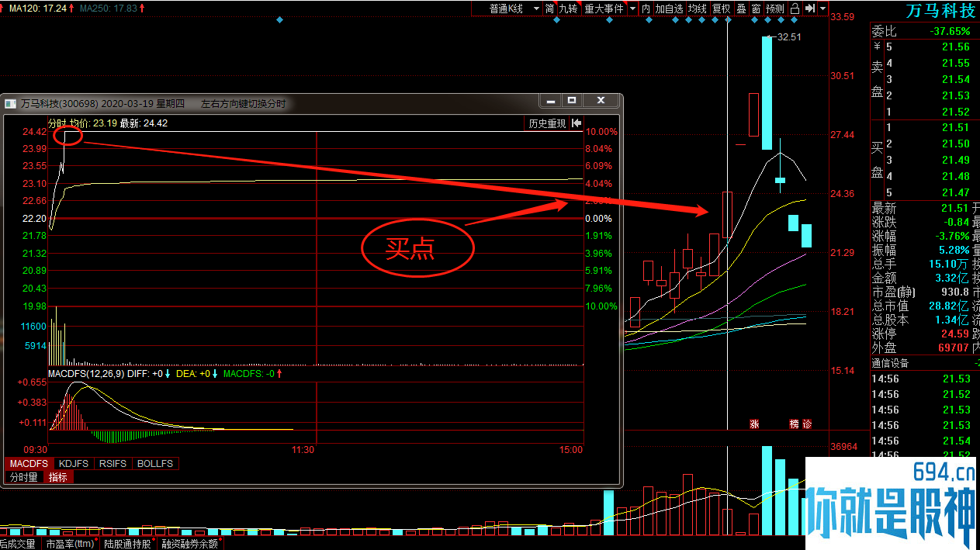Click the 涨 marker on K-line chart
Viewport: 980px width, 550px height.
[x=753, y=424]
